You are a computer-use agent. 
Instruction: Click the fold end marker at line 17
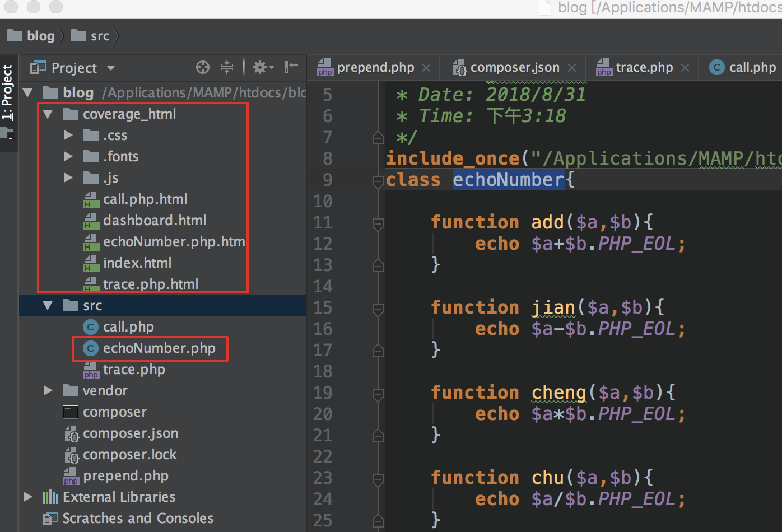378,351
